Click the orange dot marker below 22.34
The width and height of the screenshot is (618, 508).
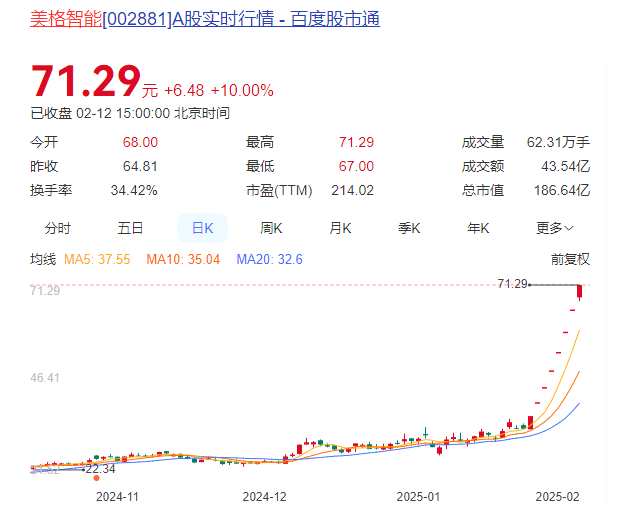[97, 478]
